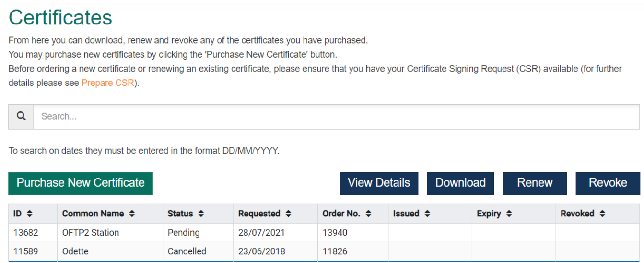The image size is (644, 263).
Task: Open the Prepare CSR link
Action: tap(107, 83)
